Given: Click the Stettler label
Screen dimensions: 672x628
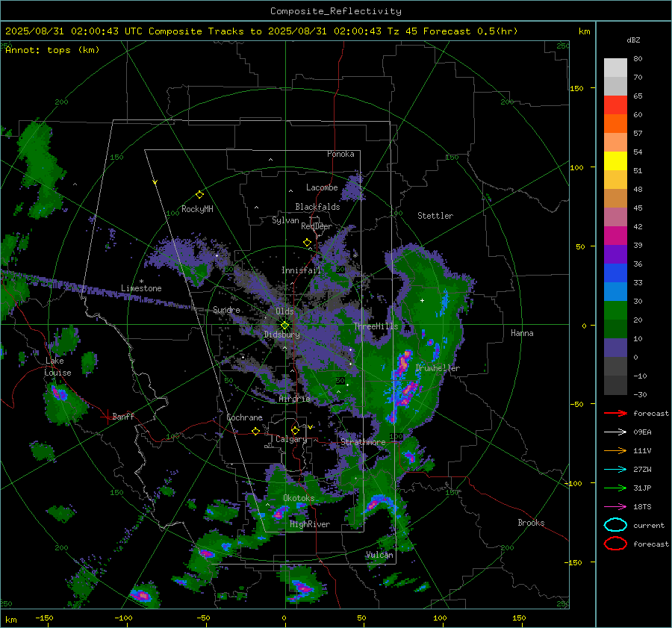Looking at the screenshot, I should tap(435, 216).
